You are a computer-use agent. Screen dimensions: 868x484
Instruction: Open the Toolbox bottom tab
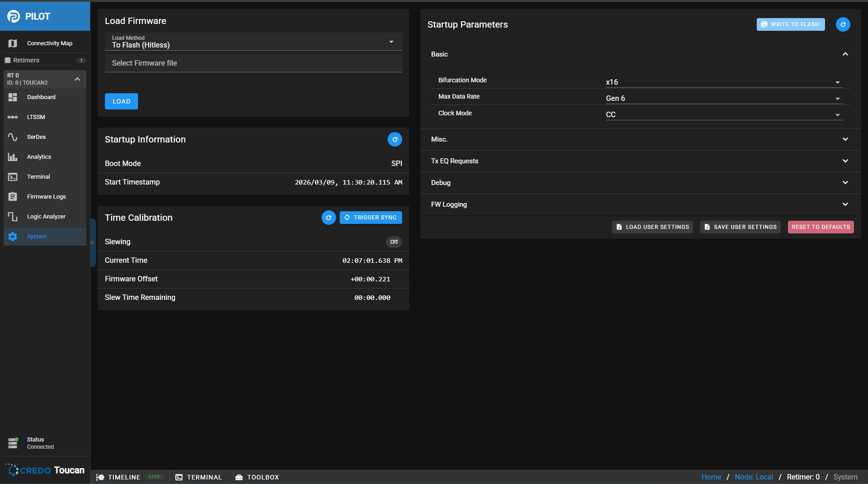click(257, 477)
